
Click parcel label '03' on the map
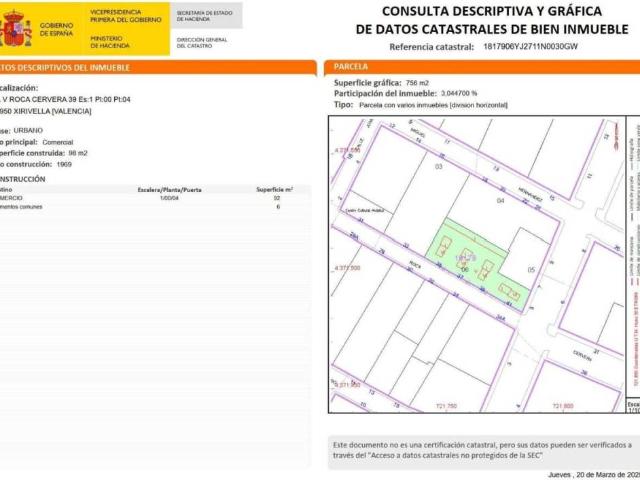click(439, 167)
